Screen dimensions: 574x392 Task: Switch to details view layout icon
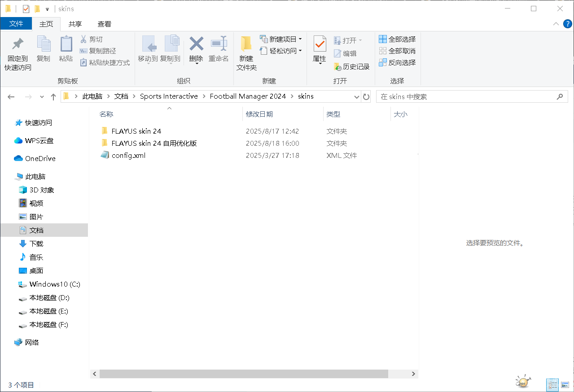552,385
